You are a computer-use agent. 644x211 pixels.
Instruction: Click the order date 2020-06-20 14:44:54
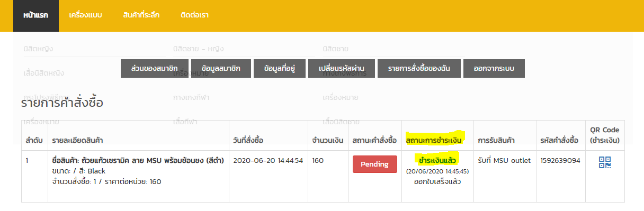pyautogui.click(x=268, y=160)
